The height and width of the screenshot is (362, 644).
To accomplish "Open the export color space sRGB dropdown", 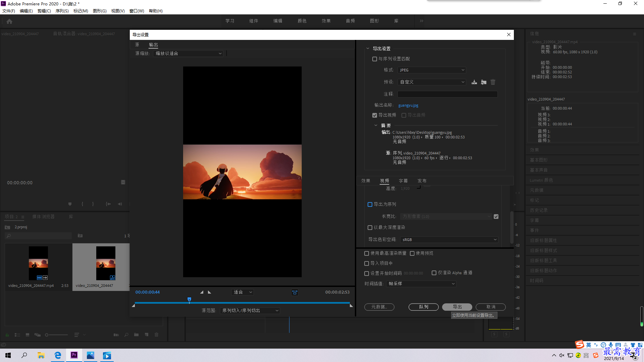I will 449,240.
